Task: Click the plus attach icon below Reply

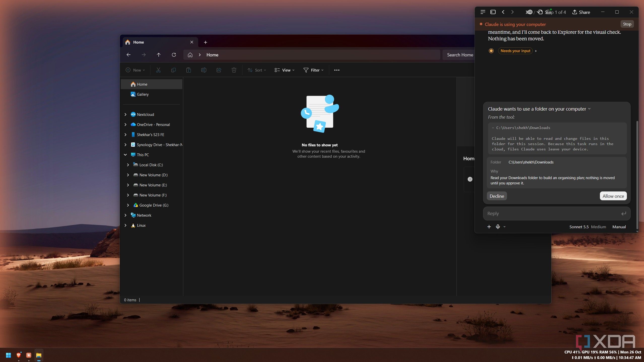Action: [489, 227]
